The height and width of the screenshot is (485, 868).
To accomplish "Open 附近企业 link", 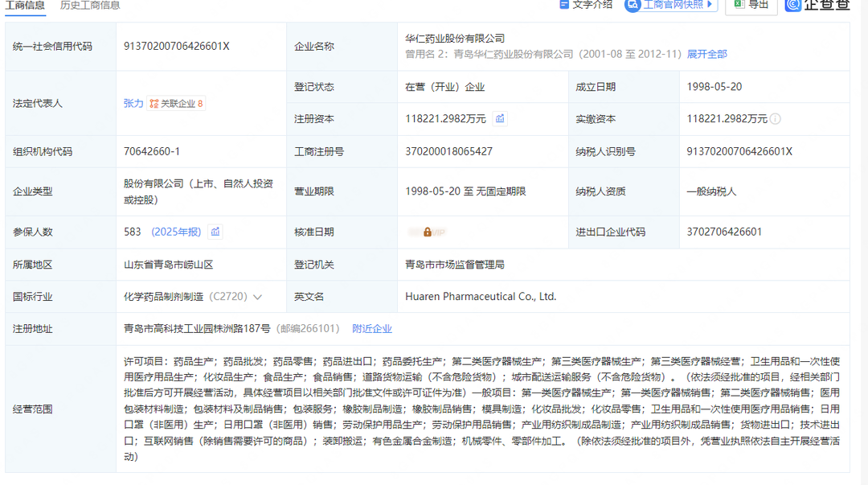I will coord(372,329).
